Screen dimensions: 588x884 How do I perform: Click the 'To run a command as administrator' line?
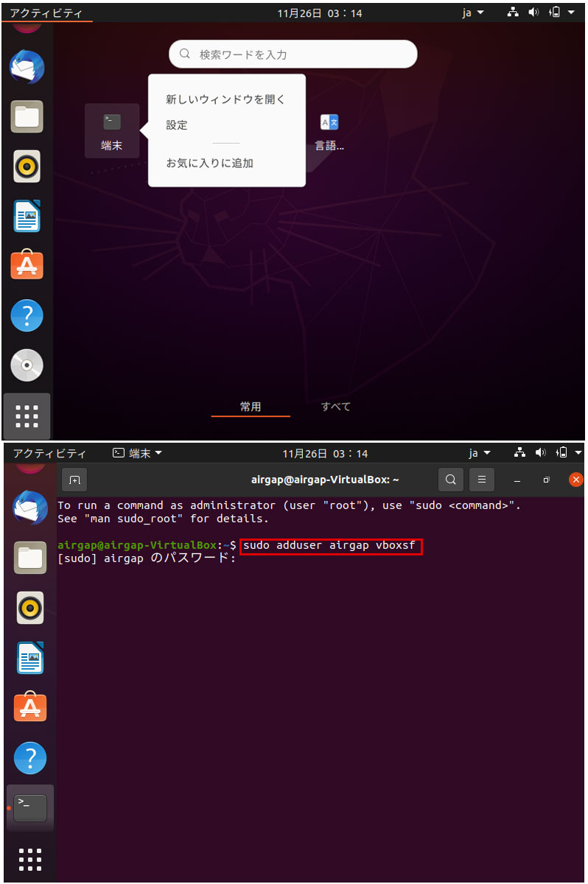click(x=289, y=505)
